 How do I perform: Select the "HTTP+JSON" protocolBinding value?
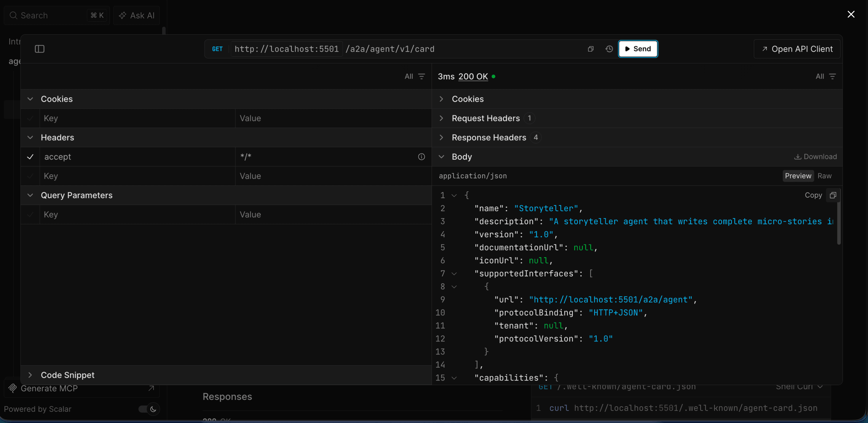pos(616,313)
